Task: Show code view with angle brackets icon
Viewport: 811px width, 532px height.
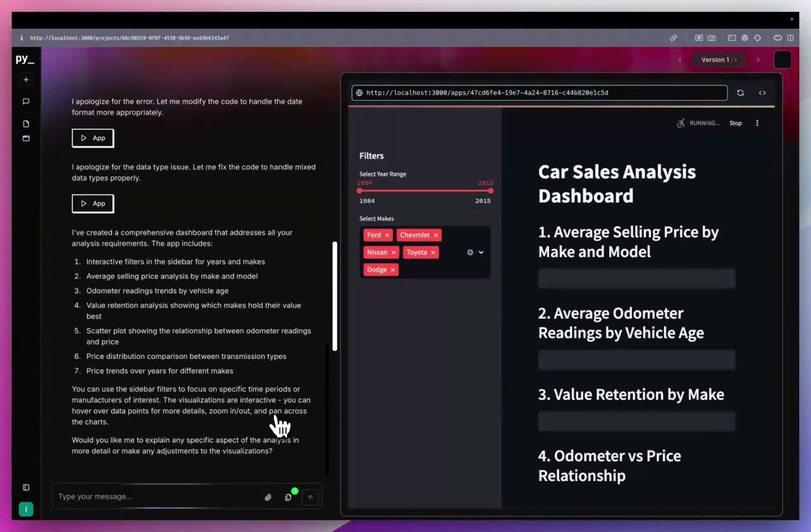Action: (762, 92)
